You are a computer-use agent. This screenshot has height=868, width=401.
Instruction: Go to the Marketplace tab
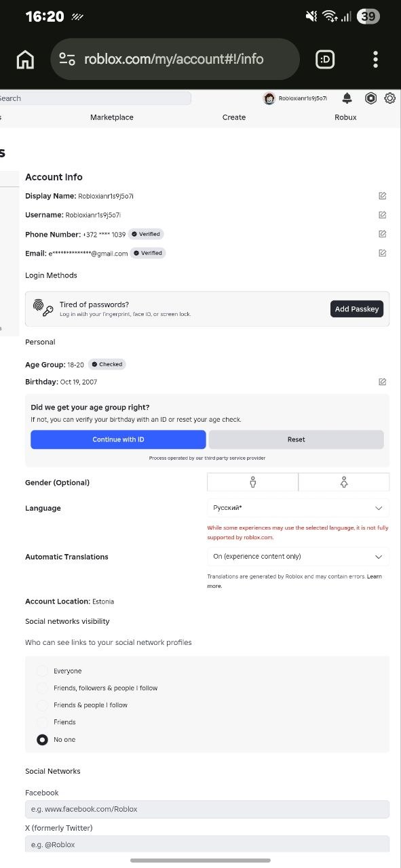[112, 117]
